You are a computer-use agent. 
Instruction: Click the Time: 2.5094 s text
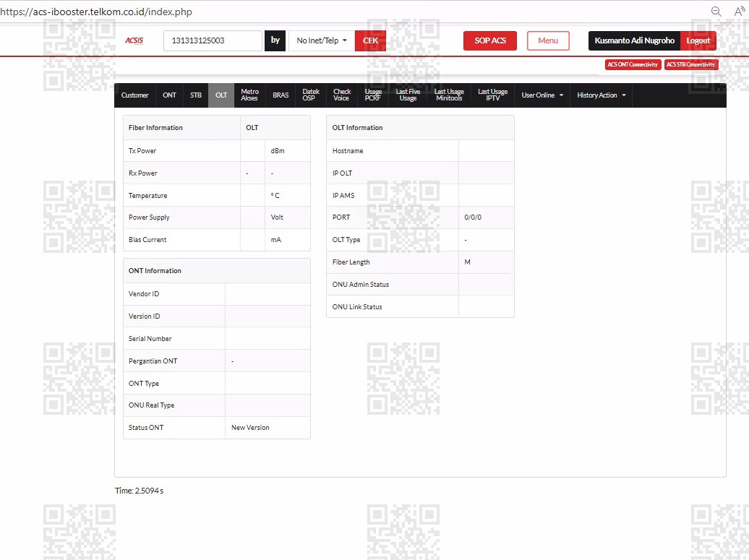click(x=139, y=491)
